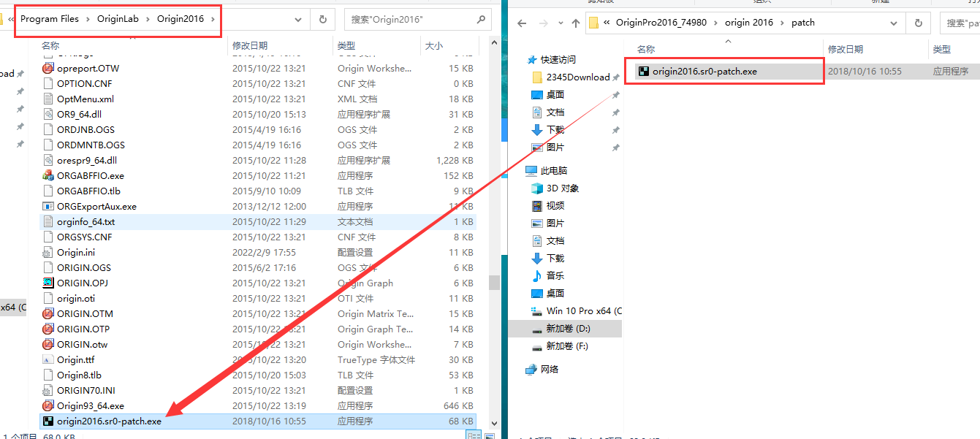
Task: Click Program Files in the address bar
Action: tap(50, 19)
